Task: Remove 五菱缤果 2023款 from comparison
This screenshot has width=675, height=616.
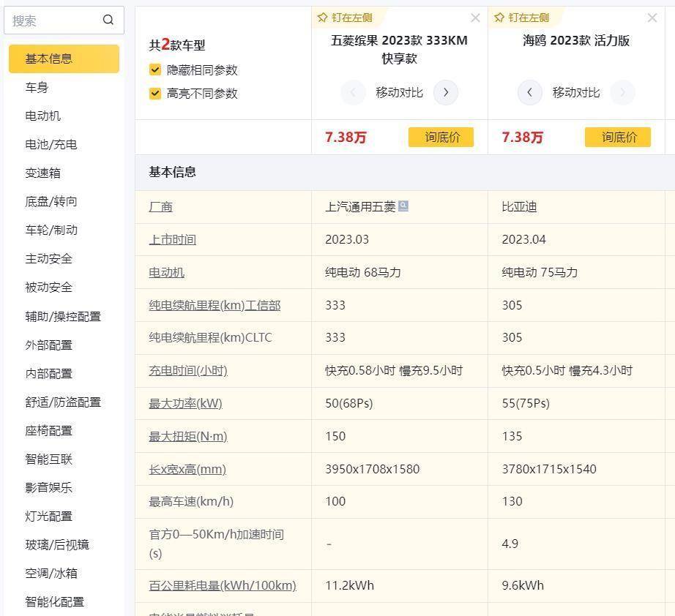Action: tap(475, 18)
